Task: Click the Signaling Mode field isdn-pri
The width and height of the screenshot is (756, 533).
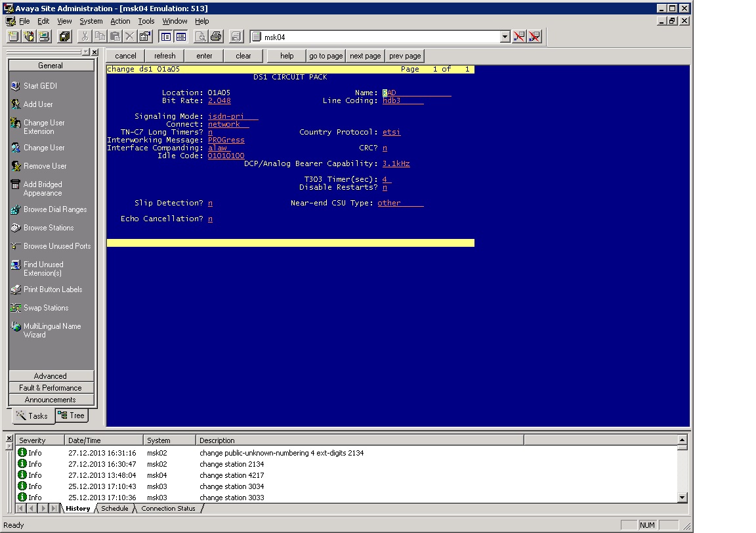Action: click(233, 116)
